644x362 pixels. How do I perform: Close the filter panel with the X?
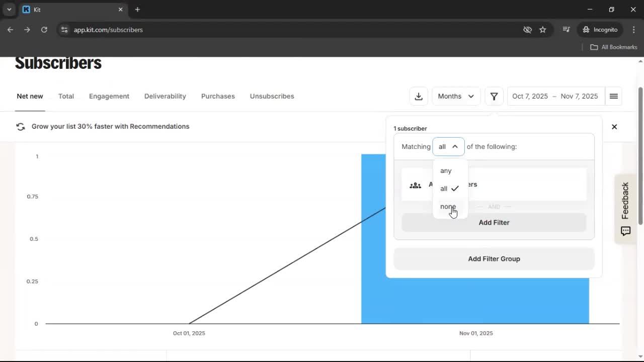614,127
